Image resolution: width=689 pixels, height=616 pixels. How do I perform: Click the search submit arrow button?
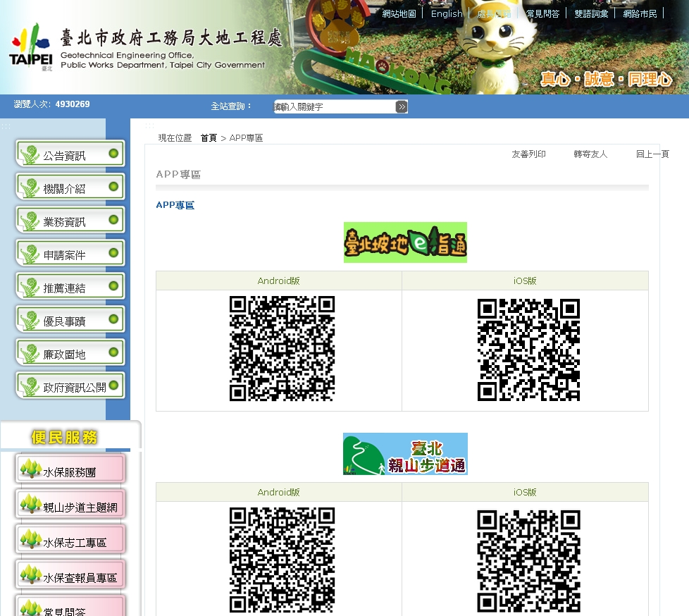point(401,106)
